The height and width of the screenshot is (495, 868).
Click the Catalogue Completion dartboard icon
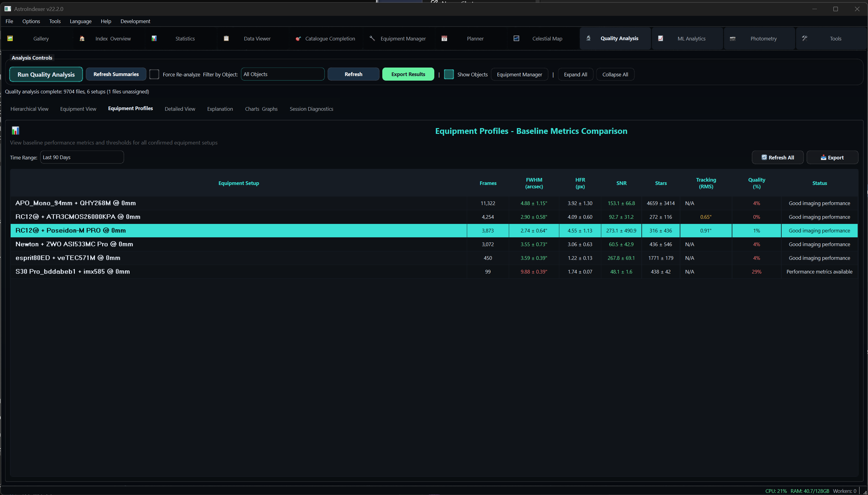(x=298, y=38)
